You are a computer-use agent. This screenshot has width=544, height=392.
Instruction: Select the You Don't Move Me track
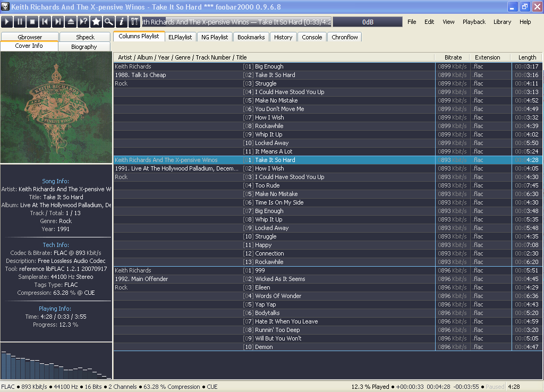point(328,109)
